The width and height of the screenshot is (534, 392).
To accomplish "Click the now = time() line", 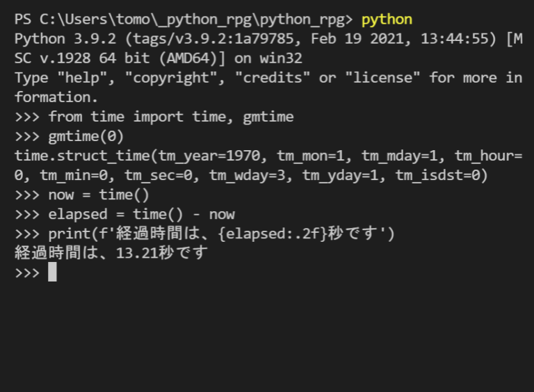I will tap(99, 195).
